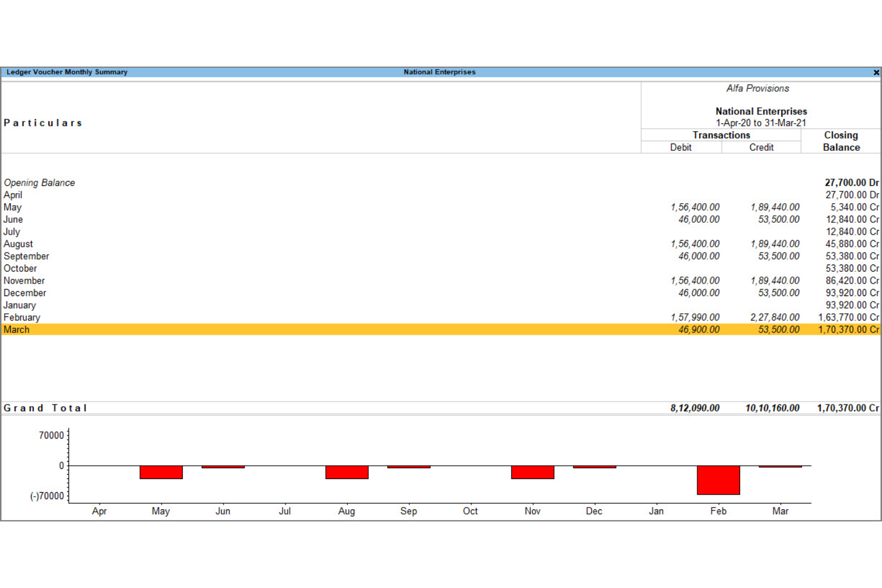
Task: Click the highlighted March row
Action: (x=17, y=329)
